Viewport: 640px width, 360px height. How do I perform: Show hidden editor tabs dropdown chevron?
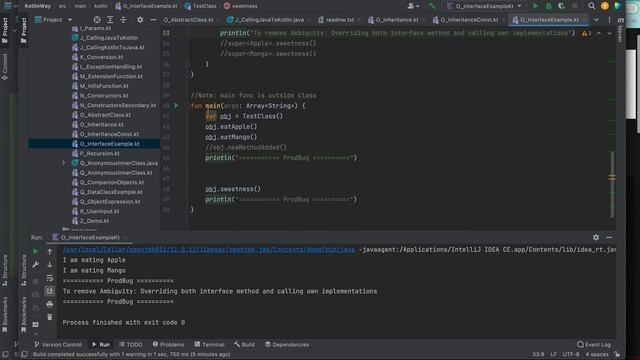(x=596, y=20)
